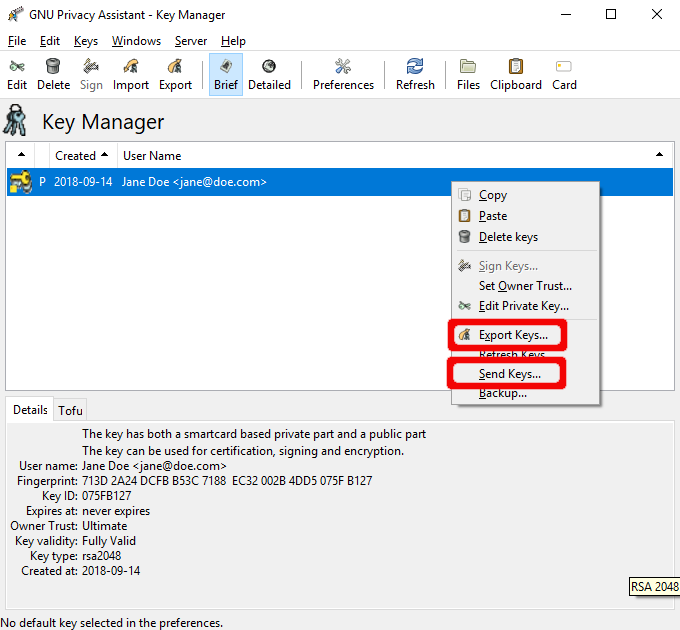Viewport: 680px width, 630px height.
Task: Open the Server menu
Action: [190, 41]
